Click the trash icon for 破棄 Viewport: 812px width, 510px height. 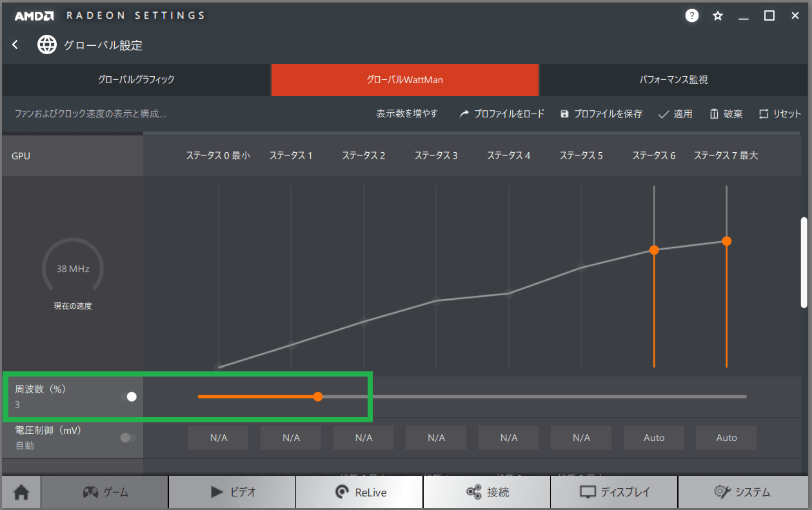click(x=714, y=114)
